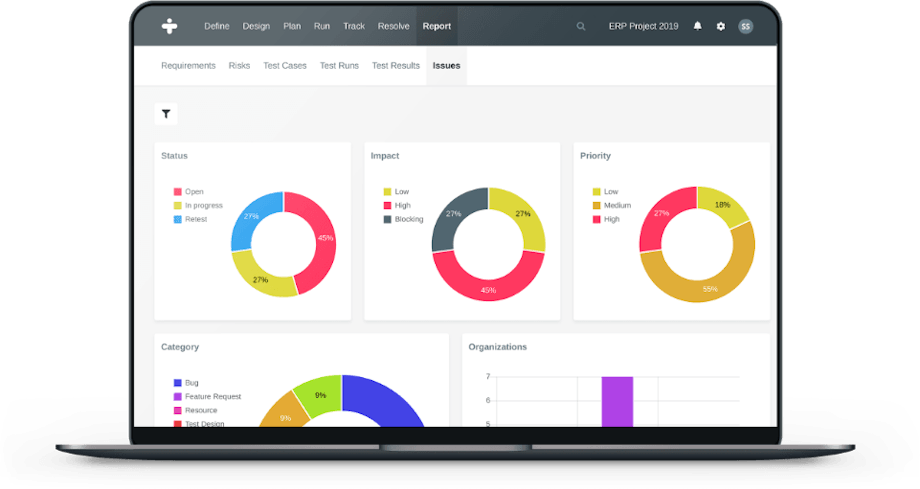Open the search magnifier icon
Screen dimensions: 920x489
581,27
